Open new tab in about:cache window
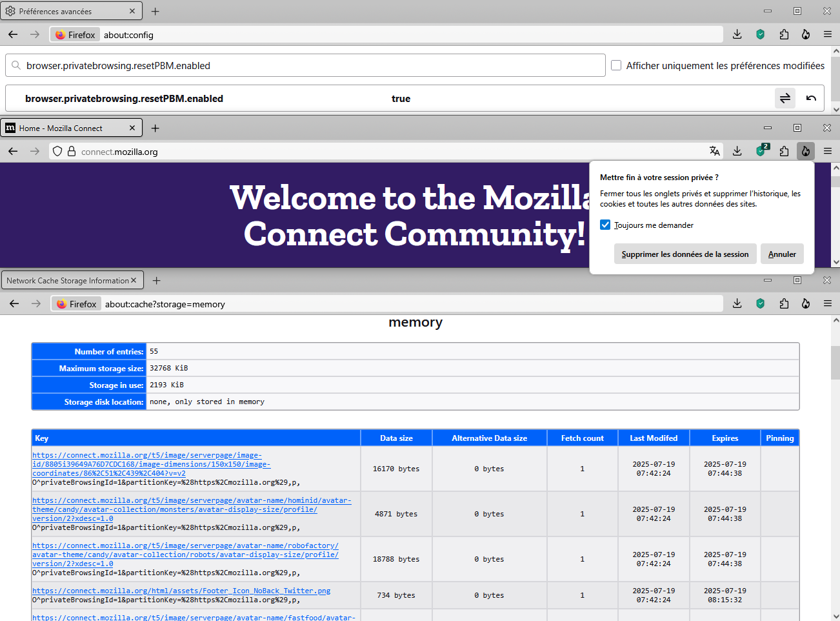Image resolution: width=840 pixels, height=621 pixels. 157,280
